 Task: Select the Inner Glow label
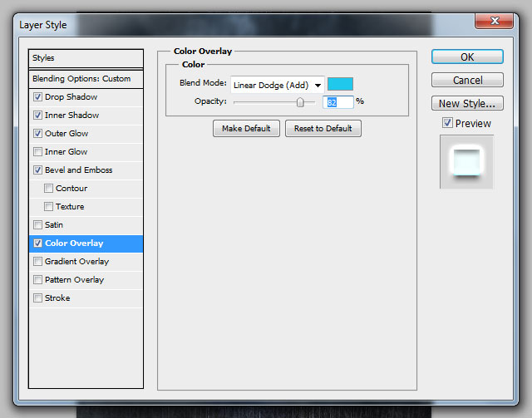tap(66, 152)
